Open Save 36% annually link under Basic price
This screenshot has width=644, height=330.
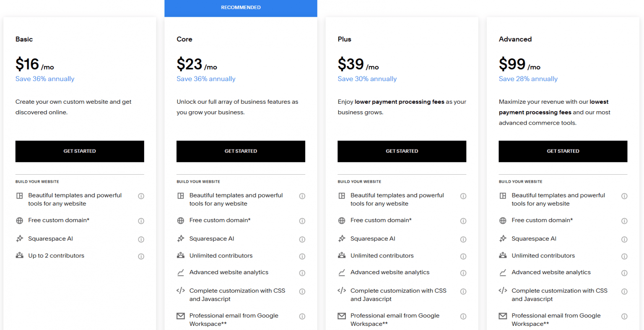45,79
